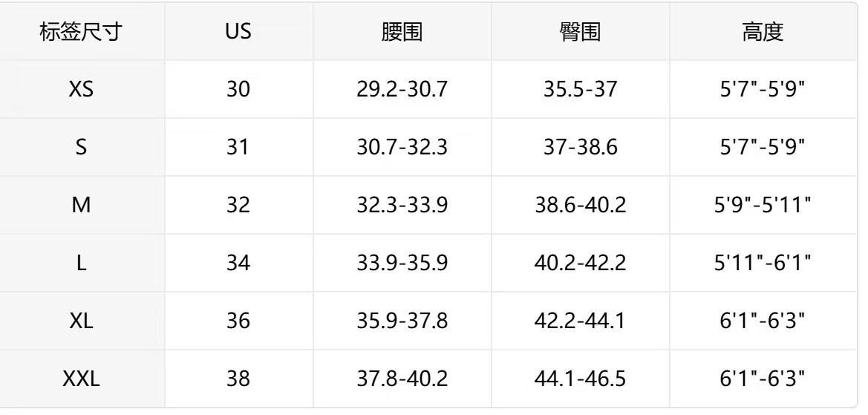Select the XXL size label cell
Screen dimensions: 868x415
pos(81,379)
